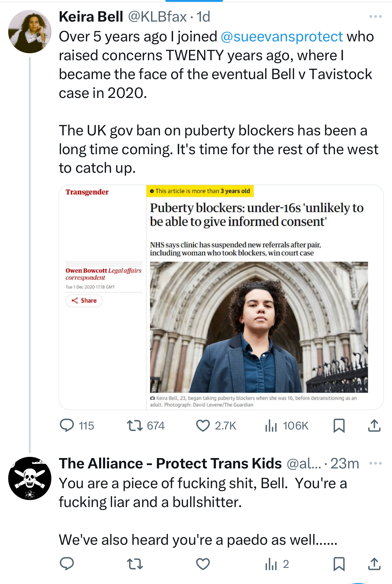Bookmark Keira Bell's tweet

coord(339,426)
